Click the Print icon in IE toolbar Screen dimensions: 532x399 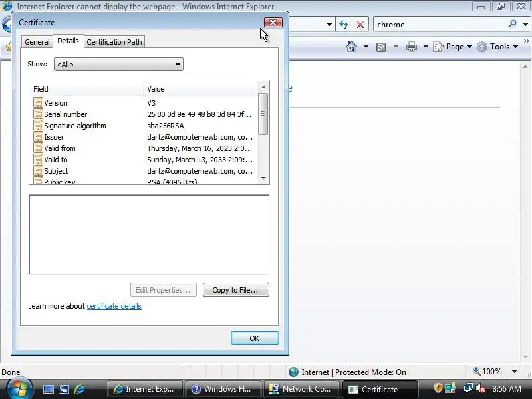[412, 47]
